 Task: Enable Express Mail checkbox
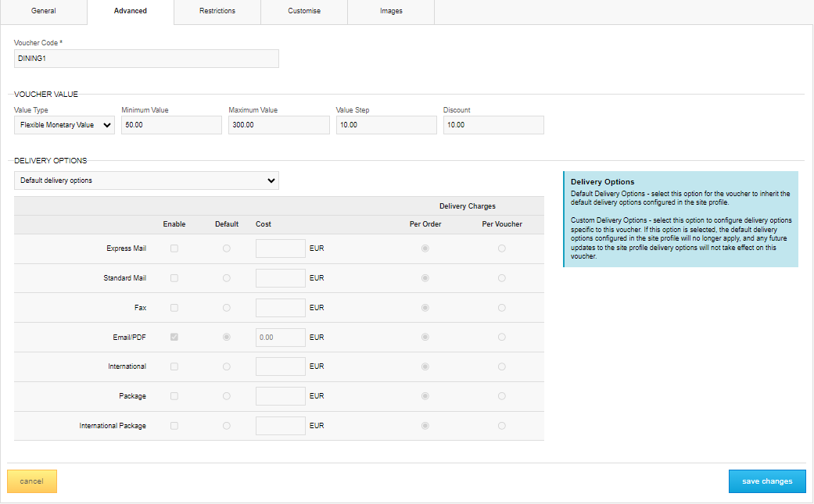pos(174,248)
